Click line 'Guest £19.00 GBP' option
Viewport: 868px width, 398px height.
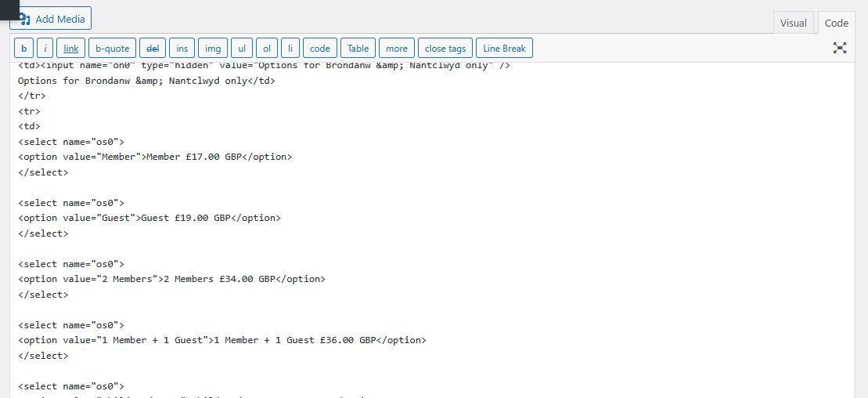(149, 218)
